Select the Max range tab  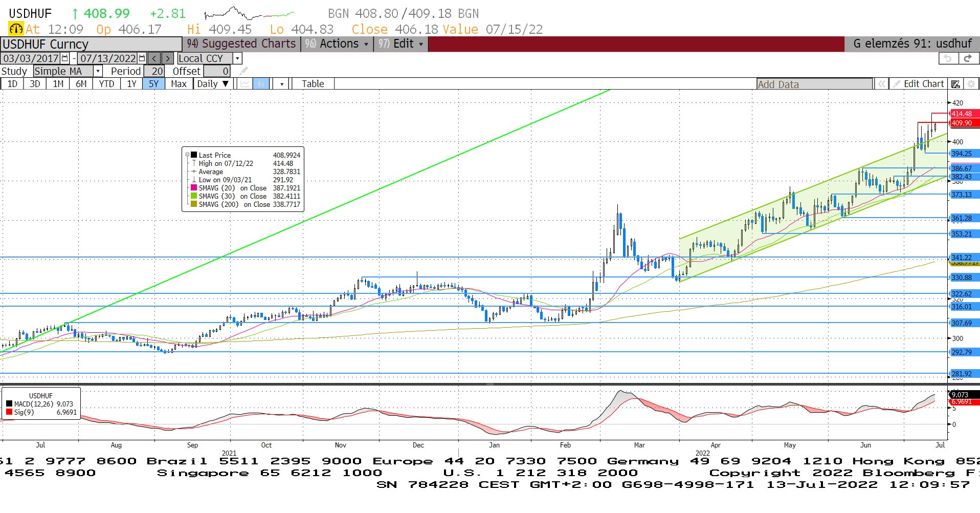click(x=179, y=84)
